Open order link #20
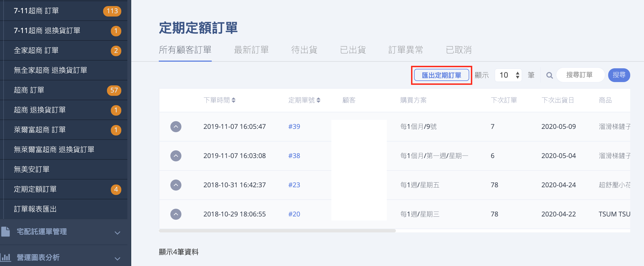Viewport: 644px width, 266px height. pyautogui.click(x=294, y=214)
